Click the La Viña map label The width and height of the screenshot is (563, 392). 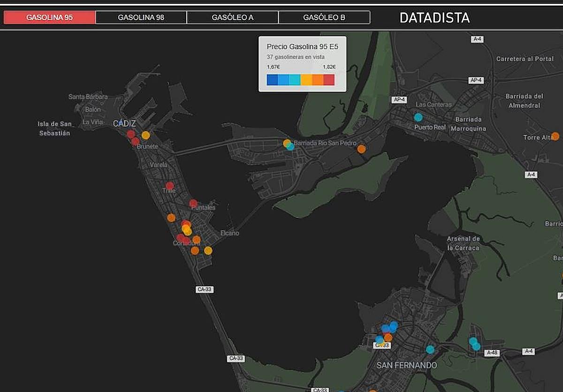92,122
